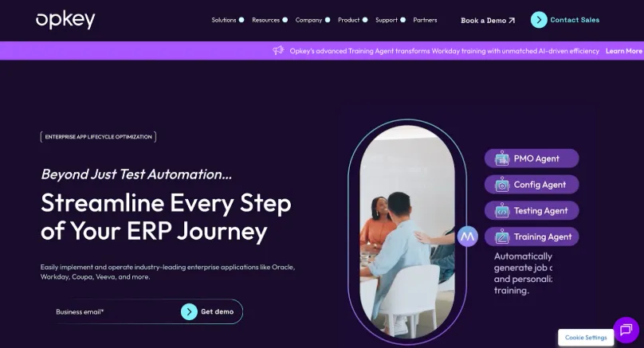The height and width of the screenshot is (348, 644).
Task: Expand the Company dropdown dot
Action: coord(328,20)
